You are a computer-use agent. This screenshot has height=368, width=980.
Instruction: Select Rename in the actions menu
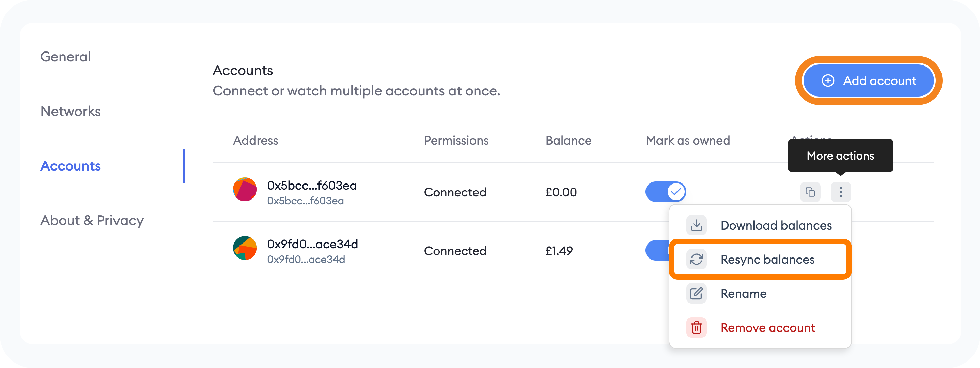[743, 293]
